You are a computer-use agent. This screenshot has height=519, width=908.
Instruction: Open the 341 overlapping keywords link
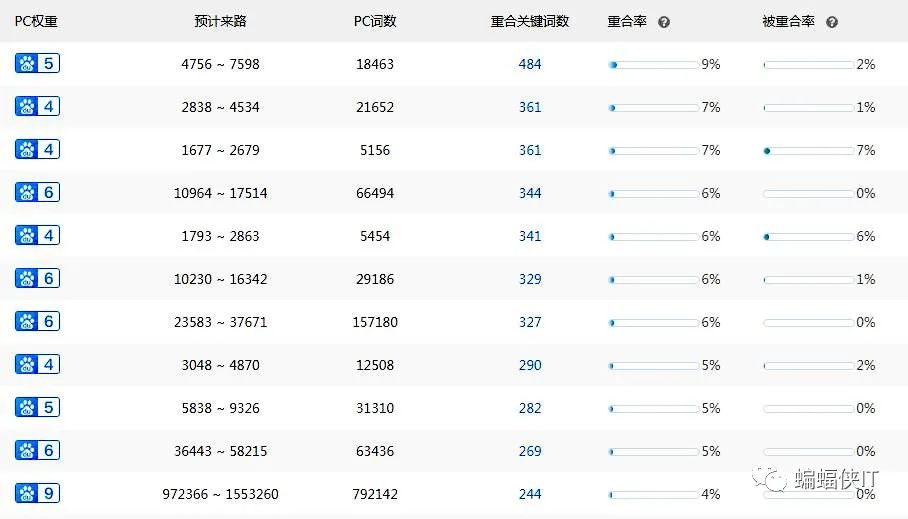pos(530,236)
